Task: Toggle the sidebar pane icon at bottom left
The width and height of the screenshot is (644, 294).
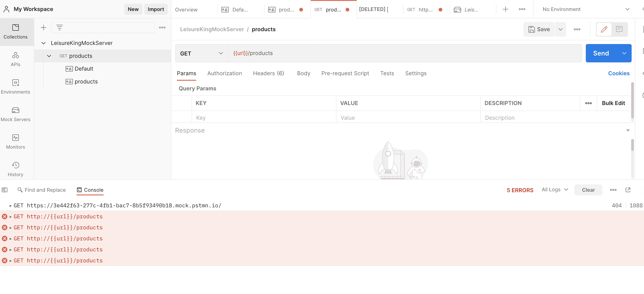Action: [x=5, y=190]
